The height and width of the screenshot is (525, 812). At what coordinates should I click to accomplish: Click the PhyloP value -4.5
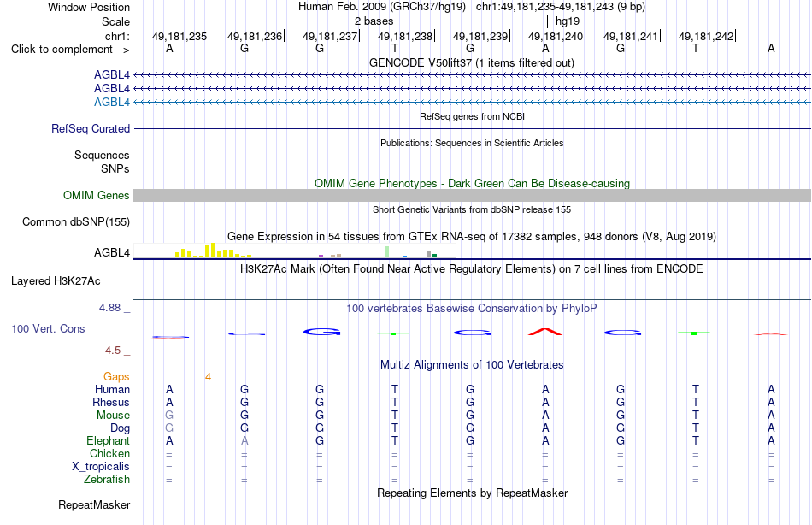pyautogui.click(x=111, y=351)
